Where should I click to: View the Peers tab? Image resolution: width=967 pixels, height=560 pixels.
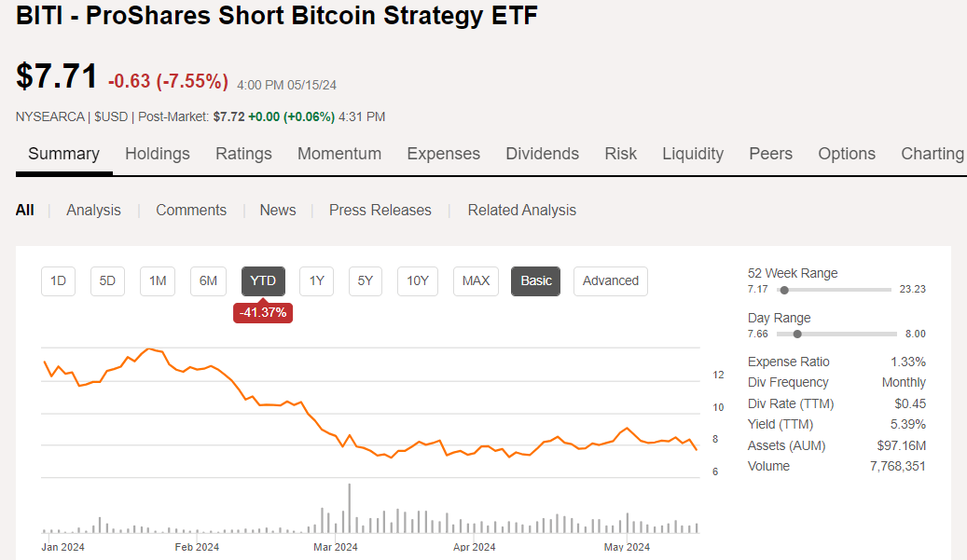click(x=770, y=154)
